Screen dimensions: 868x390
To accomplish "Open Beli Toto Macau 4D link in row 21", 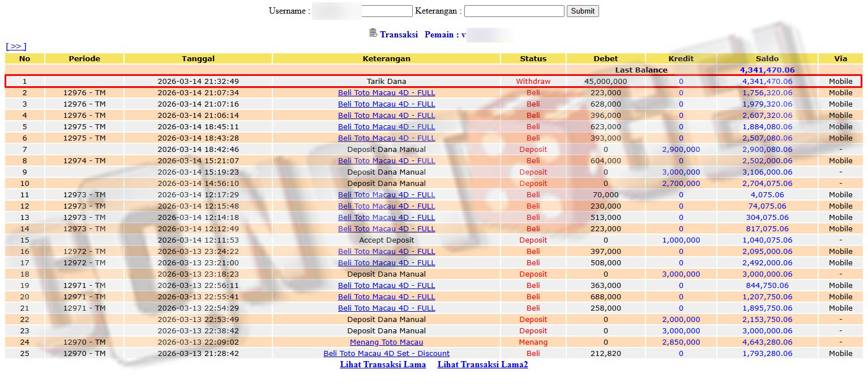I will (x=386, y=308).
